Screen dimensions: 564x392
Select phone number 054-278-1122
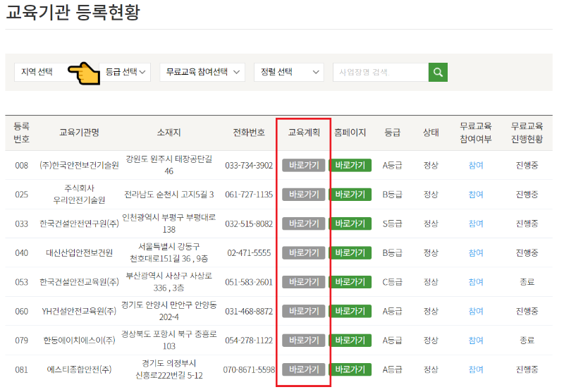[249, 341]
